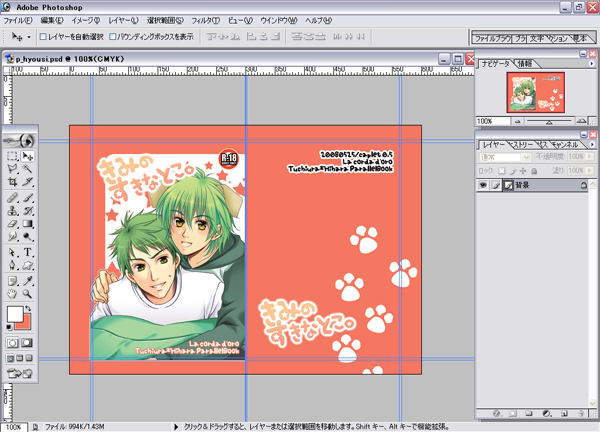The height and width of the screenshot is (432, 600).
Task: Select the Notes tool
Action: tap(13, 281)
